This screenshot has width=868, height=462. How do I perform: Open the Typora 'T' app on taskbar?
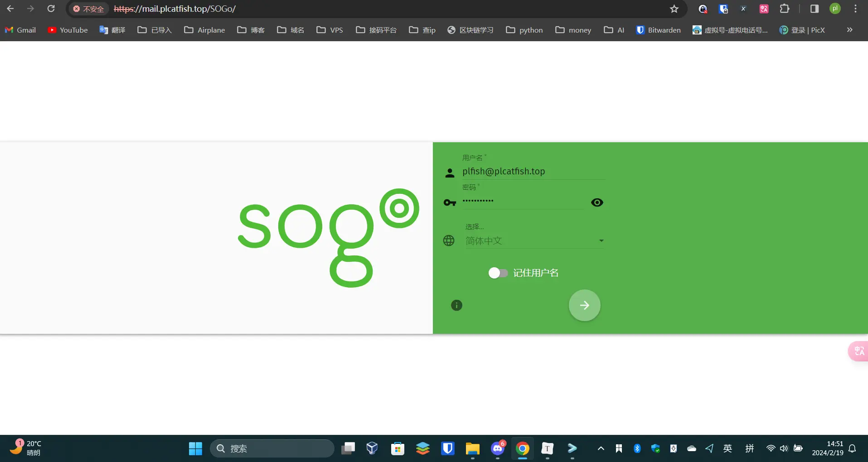(548, 448)
